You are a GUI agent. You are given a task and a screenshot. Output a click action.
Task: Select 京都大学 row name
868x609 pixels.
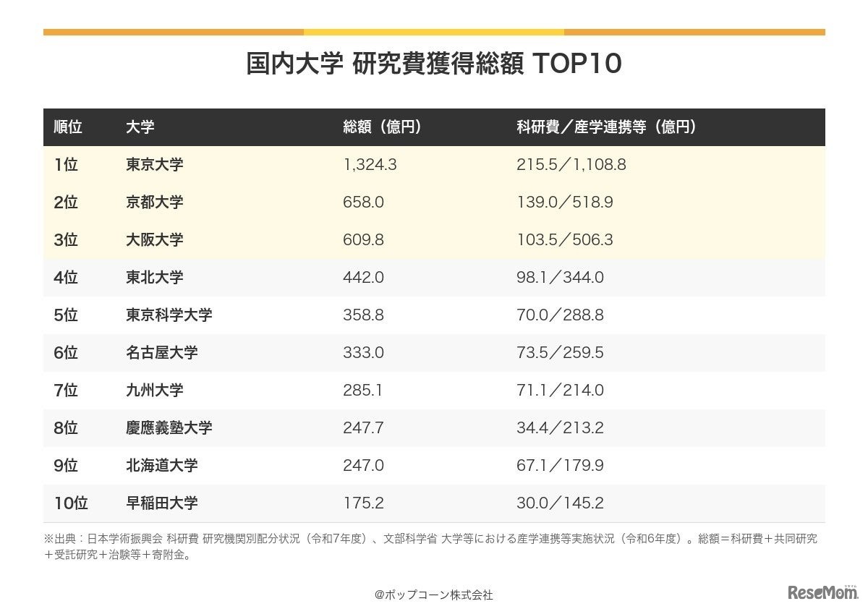(x=155, y=203)
